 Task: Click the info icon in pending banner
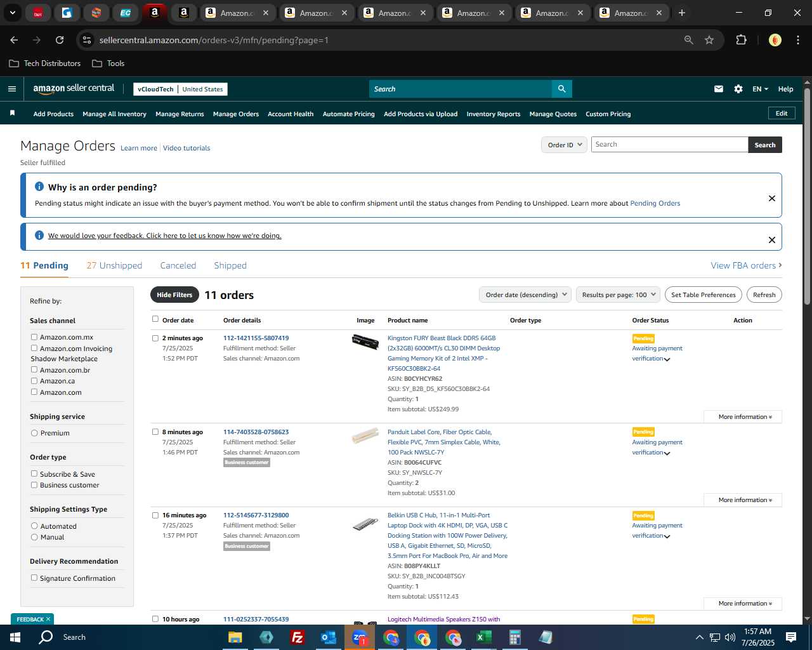click(39, 187)
